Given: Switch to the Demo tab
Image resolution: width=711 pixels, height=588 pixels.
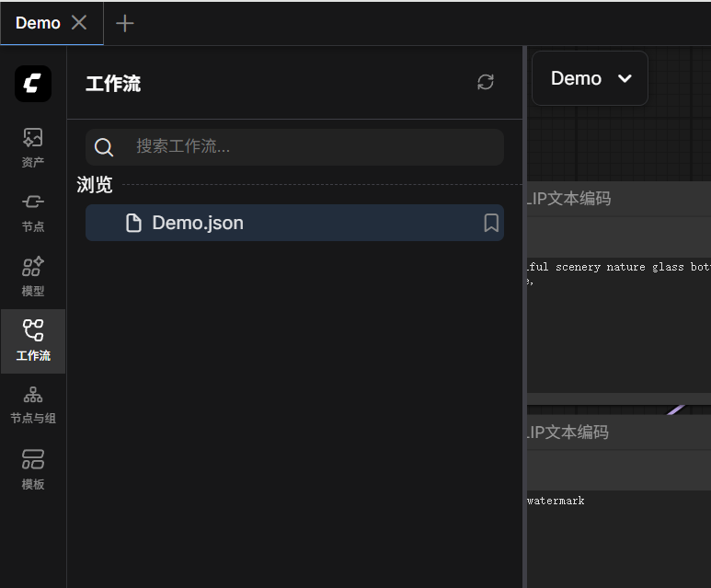Looking at the screenshot, I should [38, 23].
